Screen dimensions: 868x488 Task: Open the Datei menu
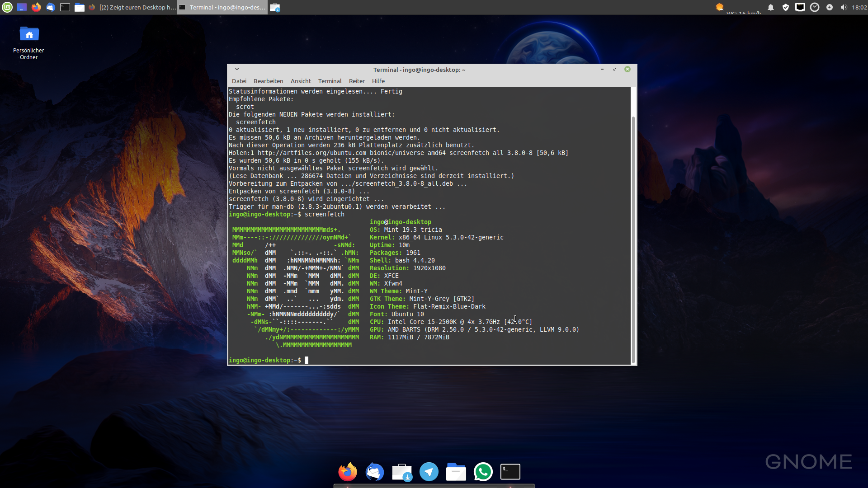click(x=239, y=81)
